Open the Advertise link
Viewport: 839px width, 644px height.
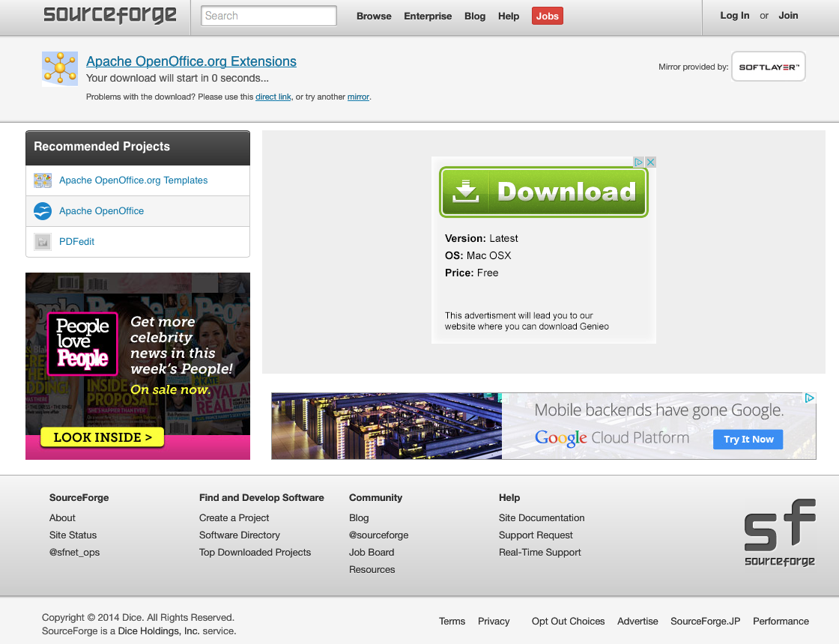[637, 621]
